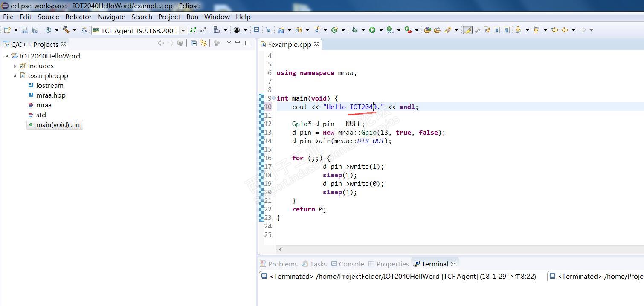Select main(void) : int in outline tree
The image size is (644, 306).
(x=55, y=124)
